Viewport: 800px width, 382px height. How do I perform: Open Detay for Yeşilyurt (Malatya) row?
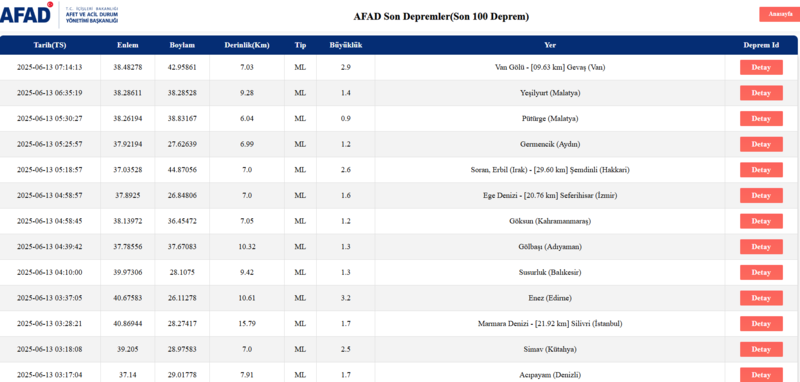pos(761,93)
